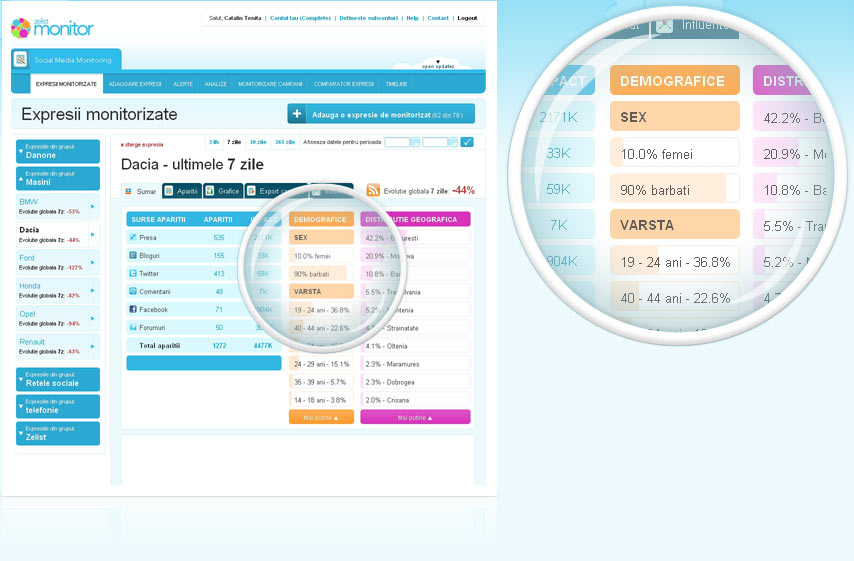Click Logout
Screen dimensions: 854x561
(x=467, y=18)
